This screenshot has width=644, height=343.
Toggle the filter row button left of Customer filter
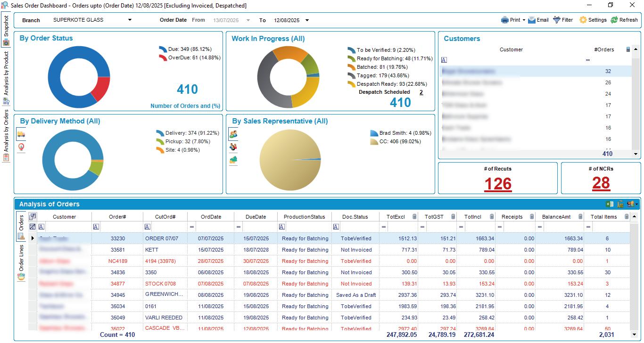click(33, 227)
